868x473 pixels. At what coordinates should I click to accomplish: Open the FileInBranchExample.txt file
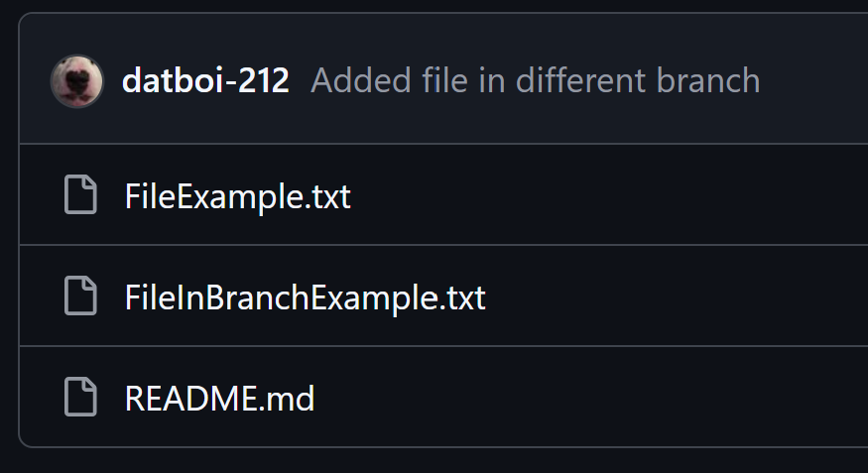click(x=305, y=297)
